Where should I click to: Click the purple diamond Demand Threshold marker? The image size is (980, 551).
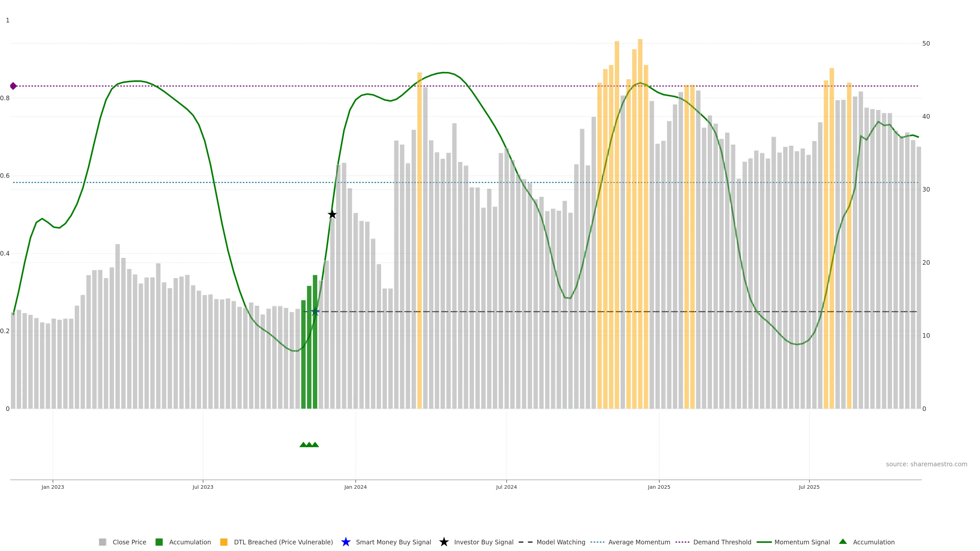click(x=13, y=86)
